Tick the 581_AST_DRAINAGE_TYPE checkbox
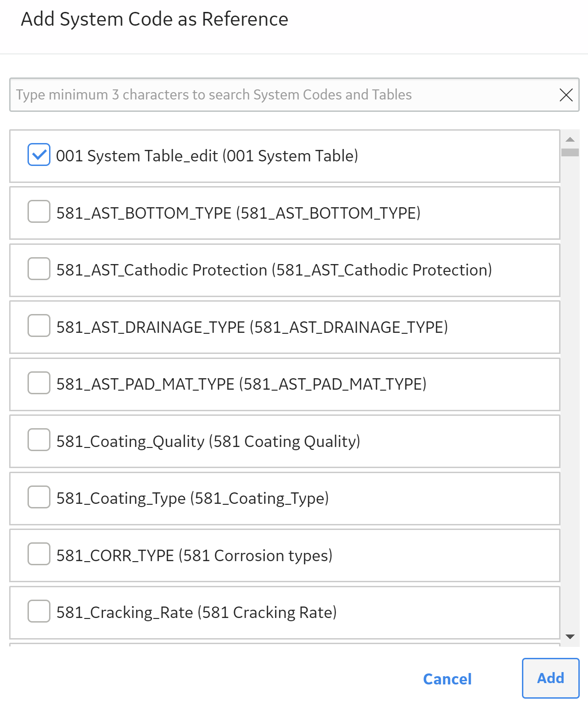The height and width of the screenshot is (706, 588). click(39, 325)
